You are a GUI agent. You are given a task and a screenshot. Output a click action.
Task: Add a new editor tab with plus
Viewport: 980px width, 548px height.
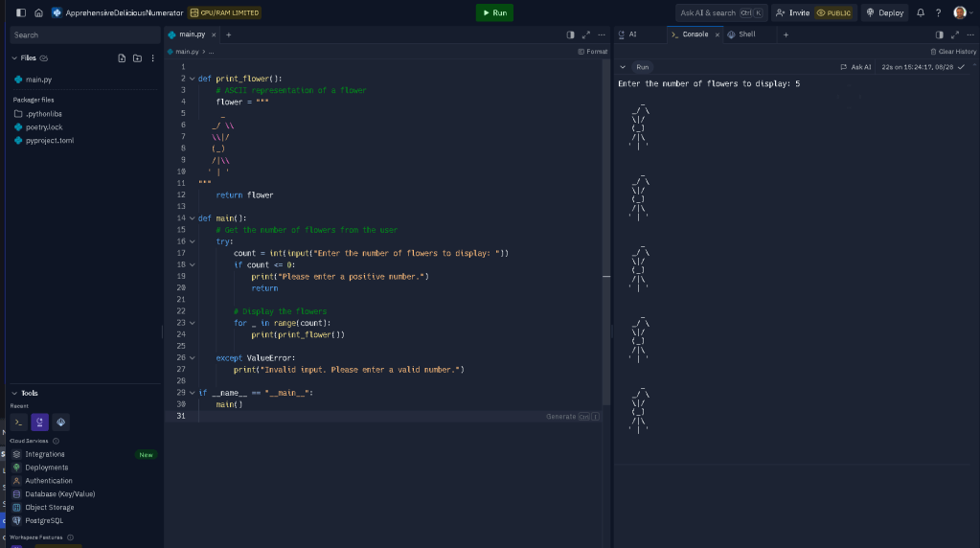tap(229, 35)
